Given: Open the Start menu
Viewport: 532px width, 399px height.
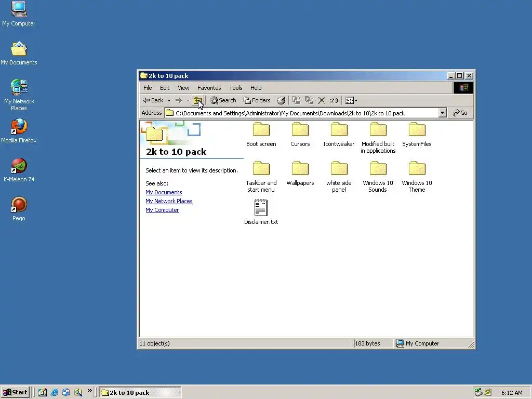Looking at the screenshot, I should tap(15, 393).
